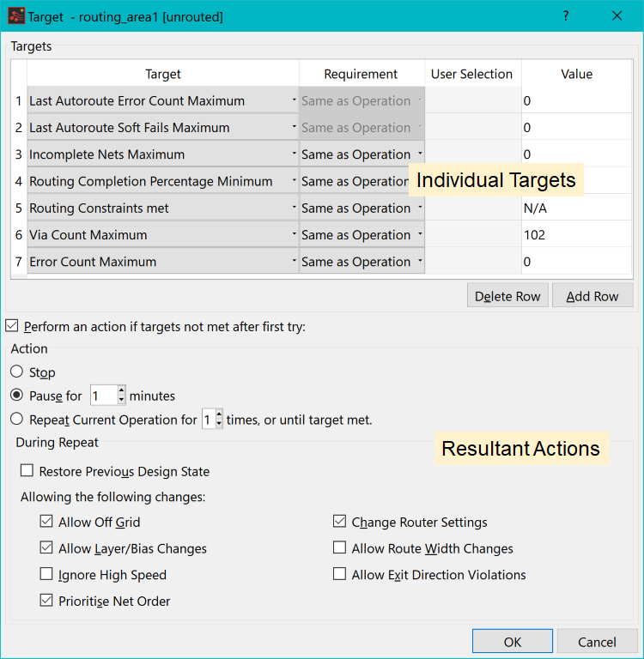Image resolution: width=644 pixels, height=659 pixels.
Task: Click the Delete Row button
Action: click(x=507, y=295)
